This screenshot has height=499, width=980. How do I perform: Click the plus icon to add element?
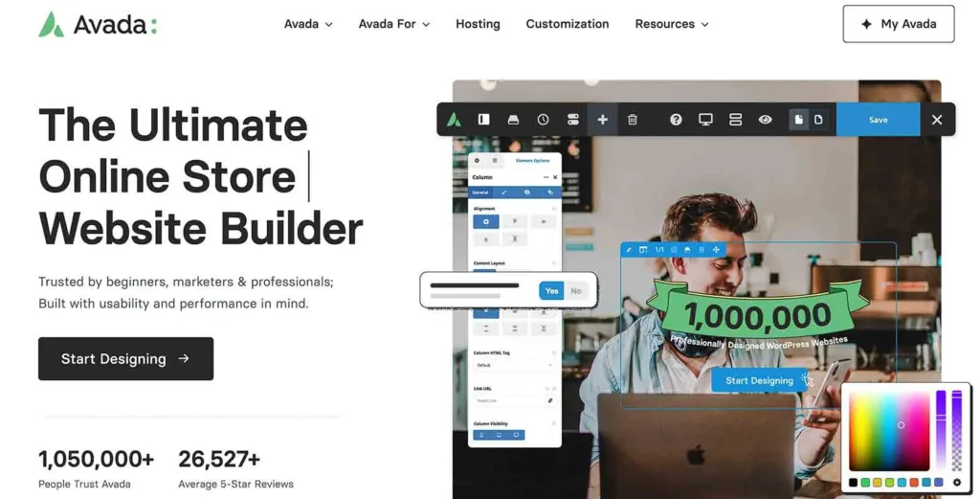tap(602, 120)
